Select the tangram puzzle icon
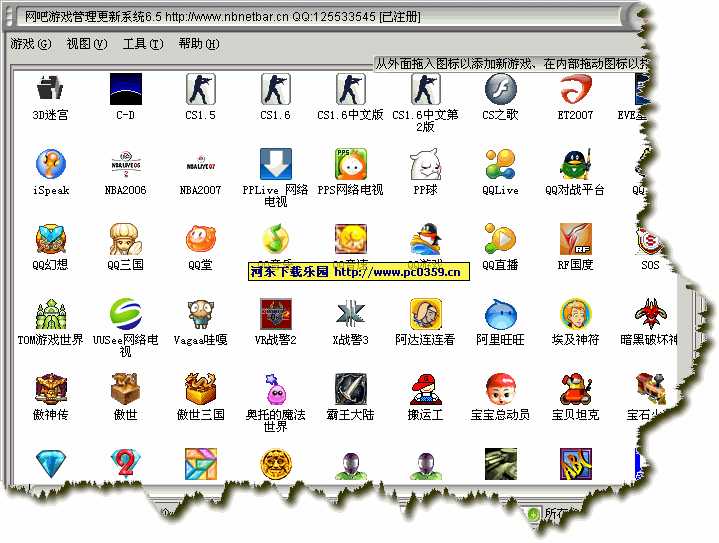 (x=200, y=464)
